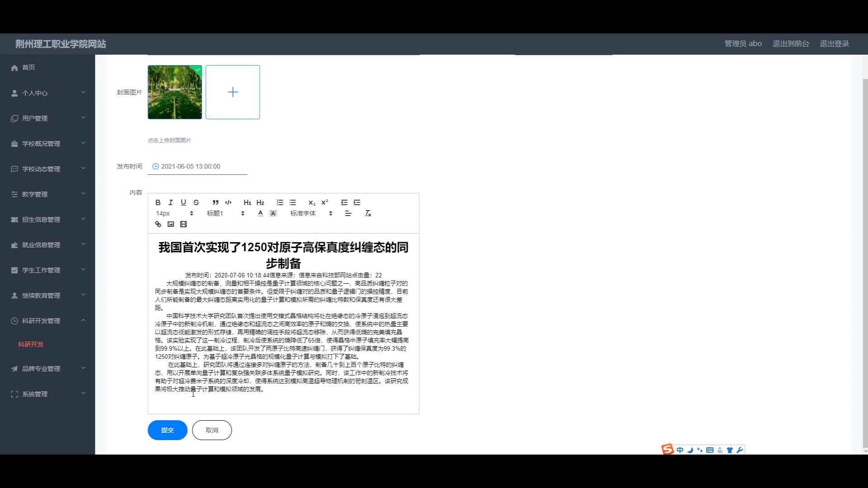Insert a video with the film icon

(x=183, y=224)
